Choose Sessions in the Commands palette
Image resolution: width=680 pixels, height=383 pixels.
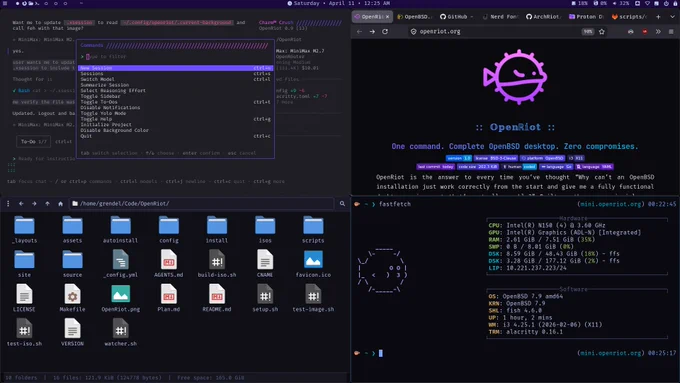(x=176, y=74)
